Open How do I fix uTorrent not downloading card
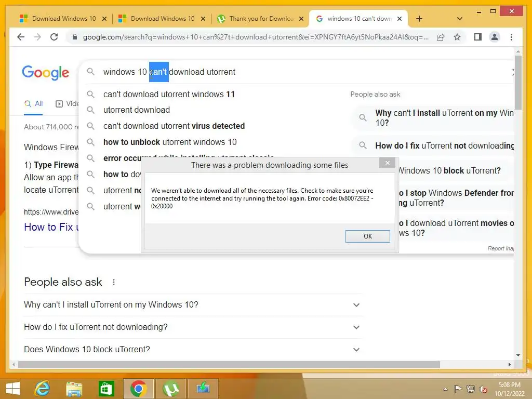532x399 pixels. point(434,145)
